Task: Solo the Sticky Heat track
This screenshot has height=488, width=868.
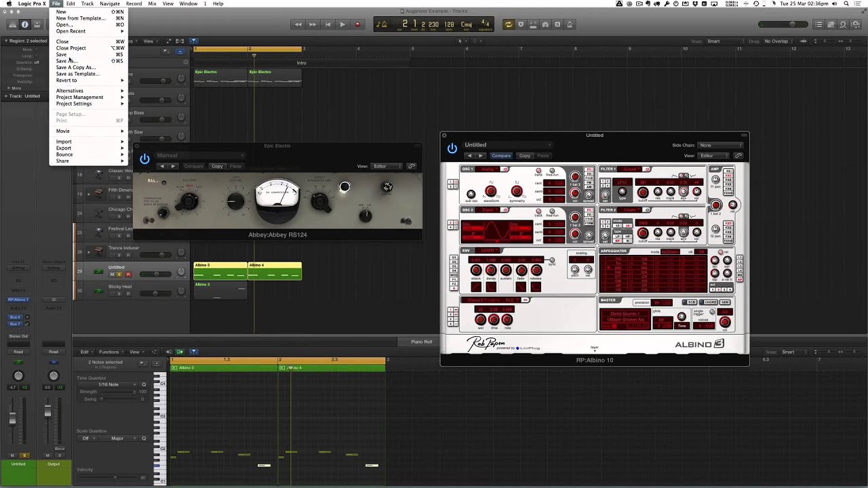Action: (119, 293)
